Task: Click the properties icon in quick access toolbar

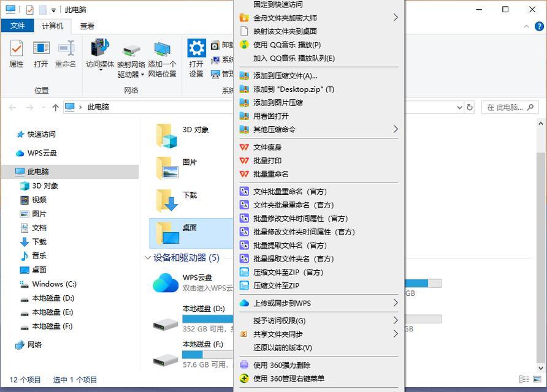Action: [29, 10]
